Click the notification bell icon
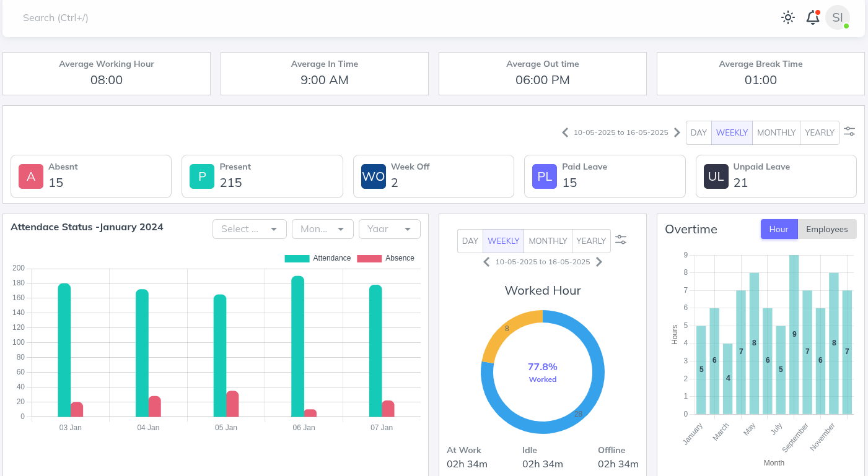Screen dimensions: 868x476 pyautogui.click(x=813, y=17)
